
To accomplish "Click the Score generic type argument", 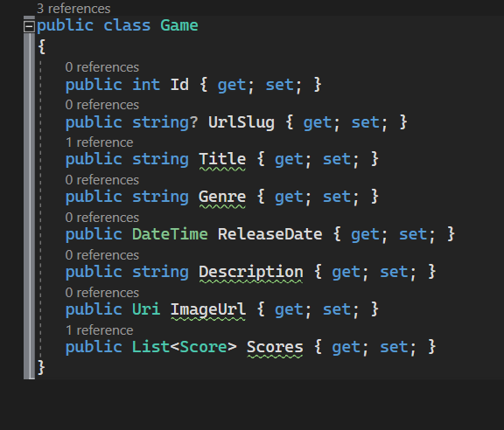I will 204,347.
